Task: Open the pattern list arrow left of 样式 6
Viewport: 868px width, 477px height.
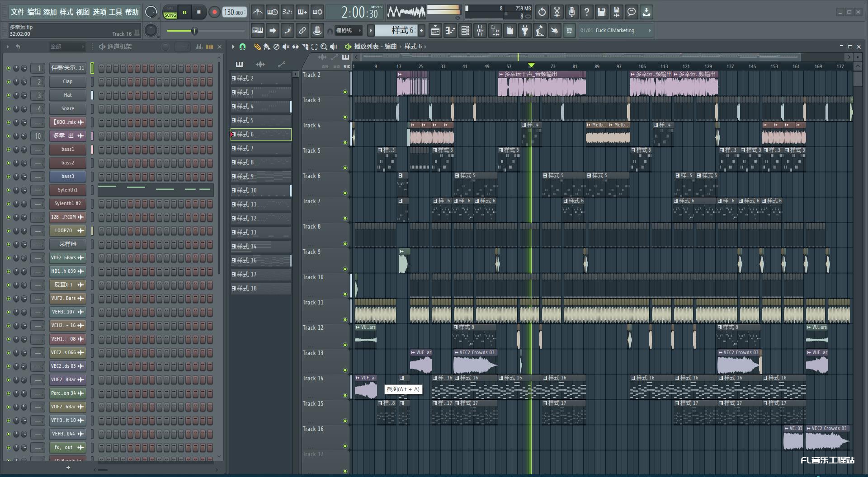Action: click(x=371, y=31)
